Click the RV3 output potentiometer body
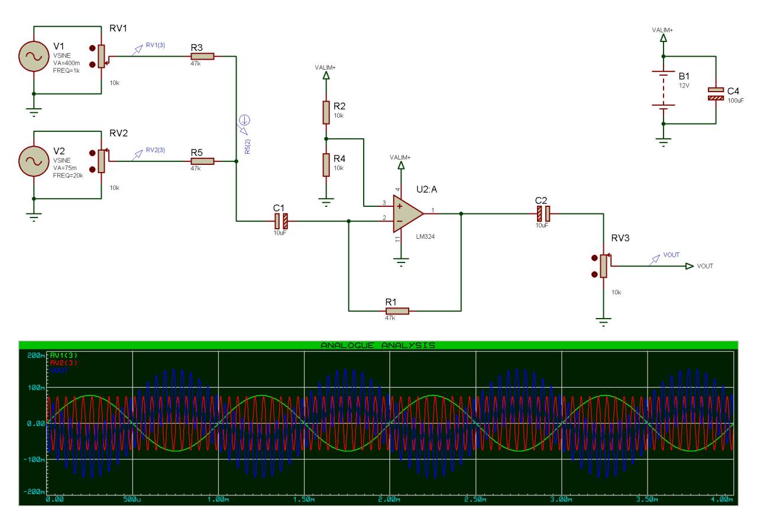 click(x=604, y=266)
